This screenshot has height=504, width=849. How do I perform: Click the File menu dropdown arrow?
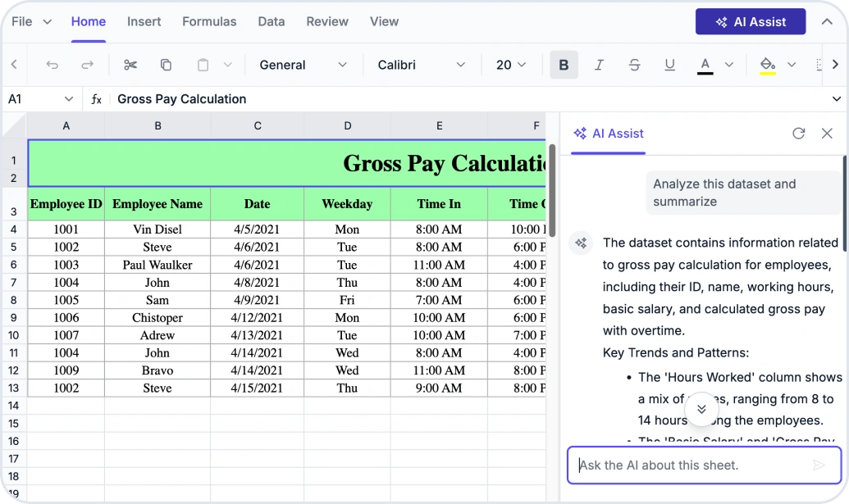coord(47,21)
